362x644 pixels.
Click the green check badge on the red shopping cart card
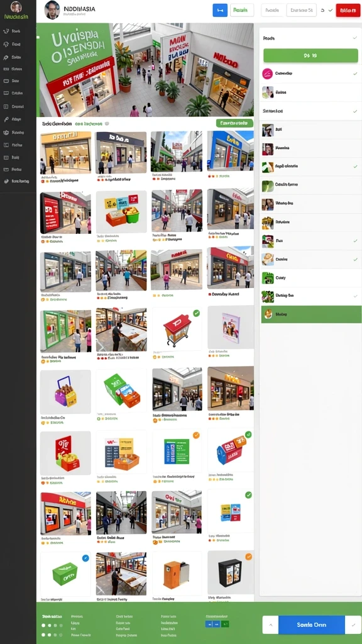197,313
